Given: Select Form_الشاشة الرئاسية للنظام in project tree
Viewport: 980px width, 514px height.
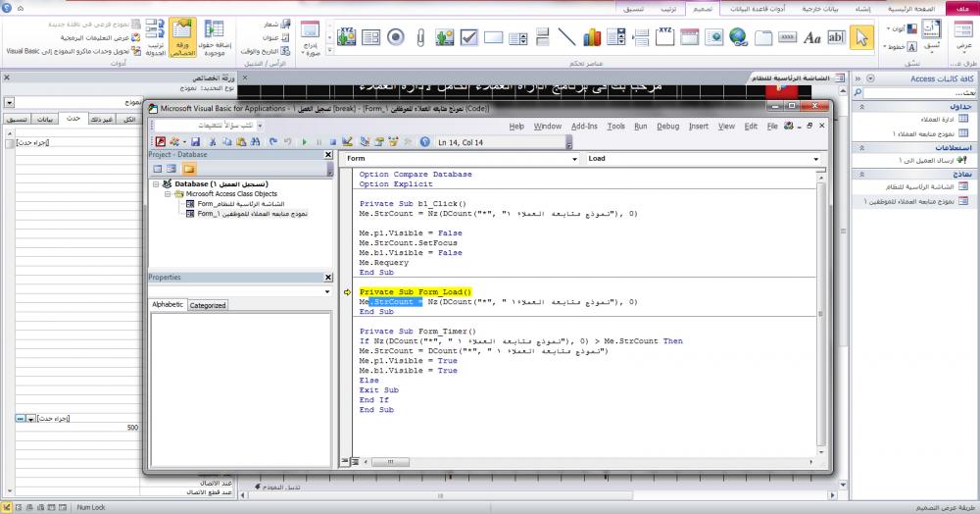Looking at the screenshot, I should pos(241,204).
